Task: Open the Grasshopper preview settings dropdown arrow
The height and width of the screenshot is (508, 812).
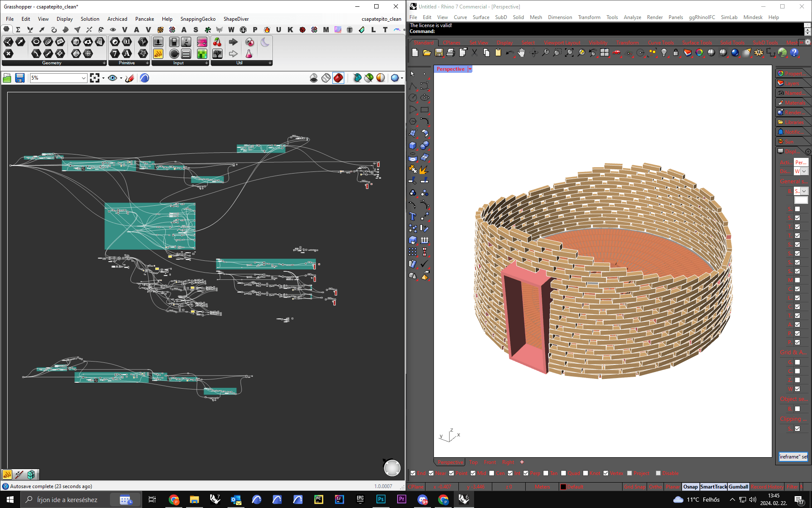Action: pyautogui.click(x=402, y=78)
